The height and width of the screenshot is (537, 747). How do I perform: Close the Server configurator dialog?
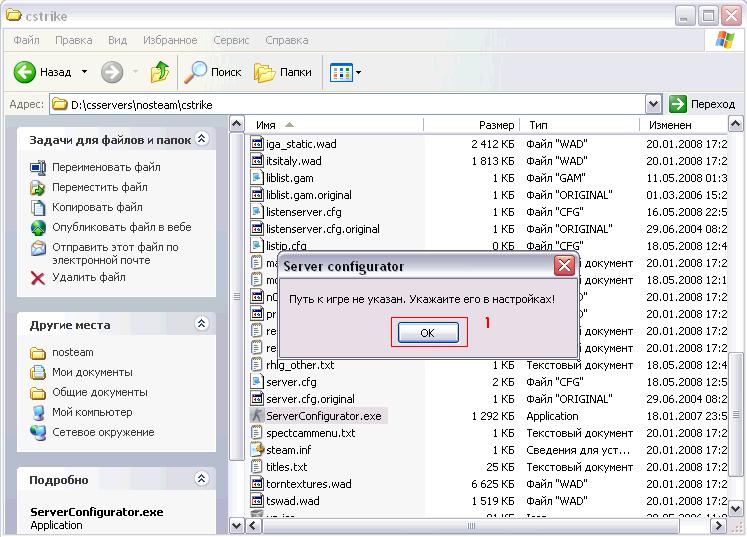click(x=565, y=265)
